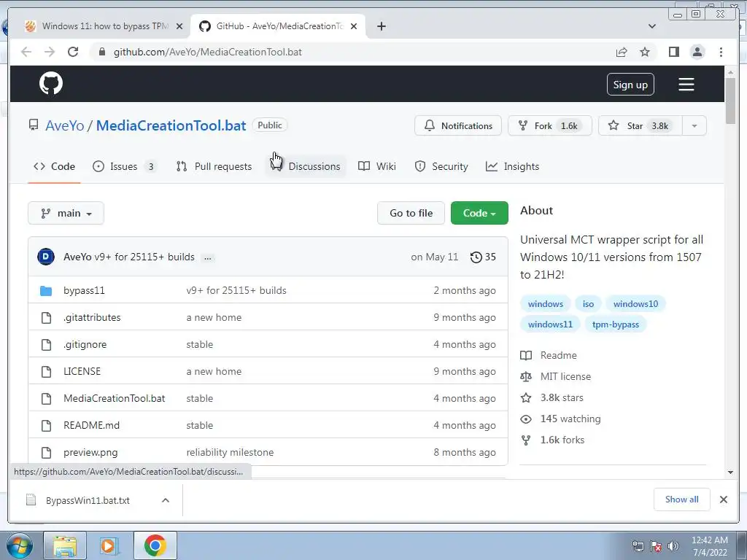Open Windows Explorer from the taskbar

65,545
